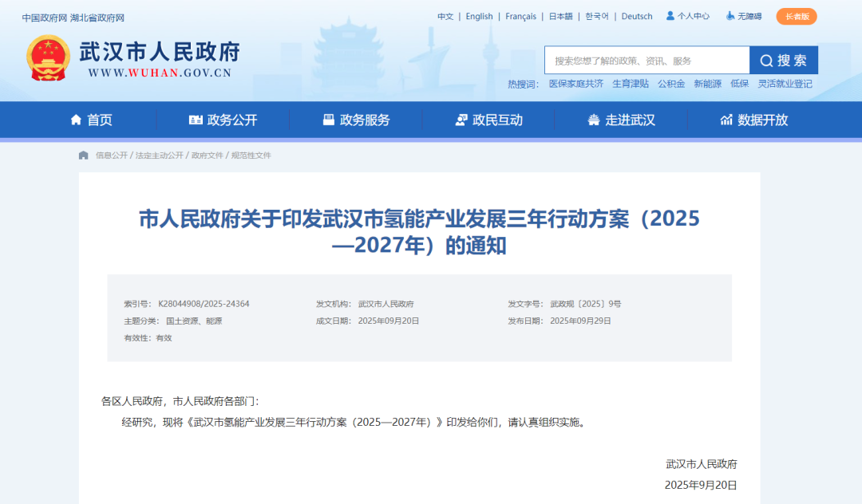
Task: Click the magnifier icon in search button
Action: point(765,60)
